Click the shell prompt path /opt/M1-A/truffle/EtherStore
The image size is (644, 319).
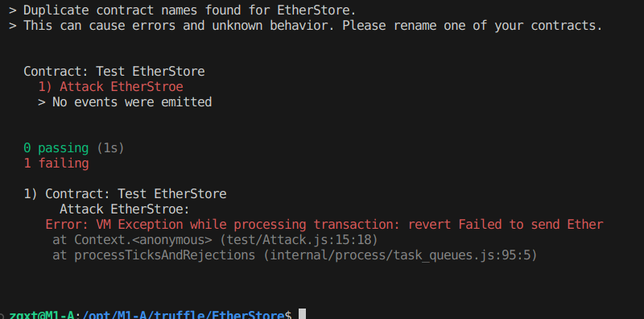[x=184, y=314]
